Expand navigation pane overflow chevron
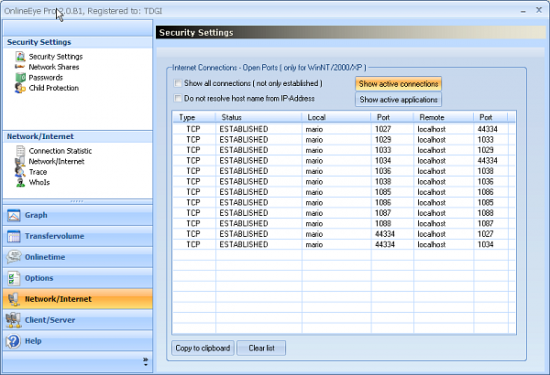 (146, 362)
